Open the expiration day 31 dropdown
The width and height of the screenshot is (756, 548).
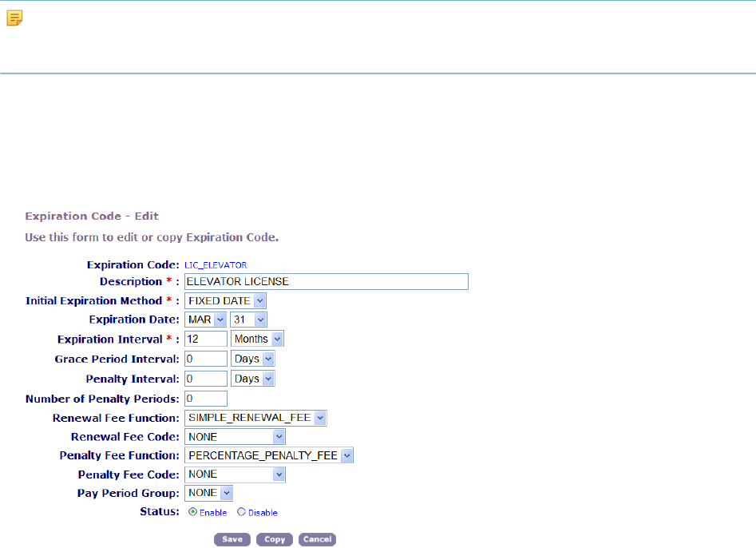(248, 320)
